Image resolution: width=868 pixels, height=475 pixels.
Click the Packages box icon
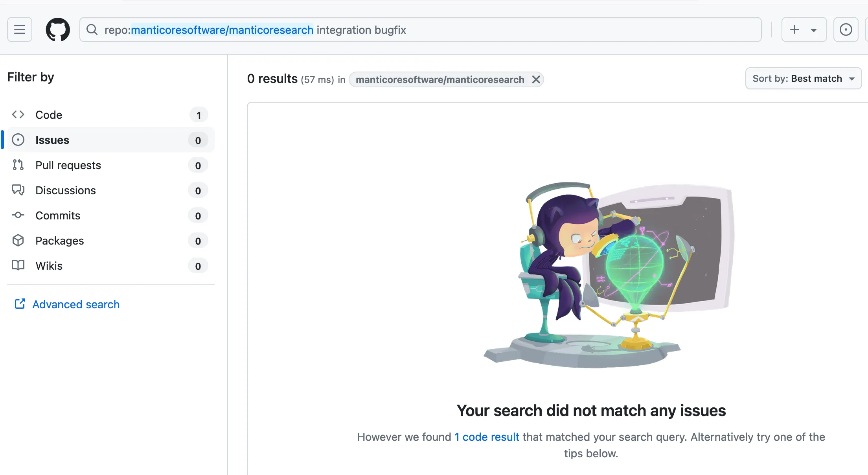[18, 240]
